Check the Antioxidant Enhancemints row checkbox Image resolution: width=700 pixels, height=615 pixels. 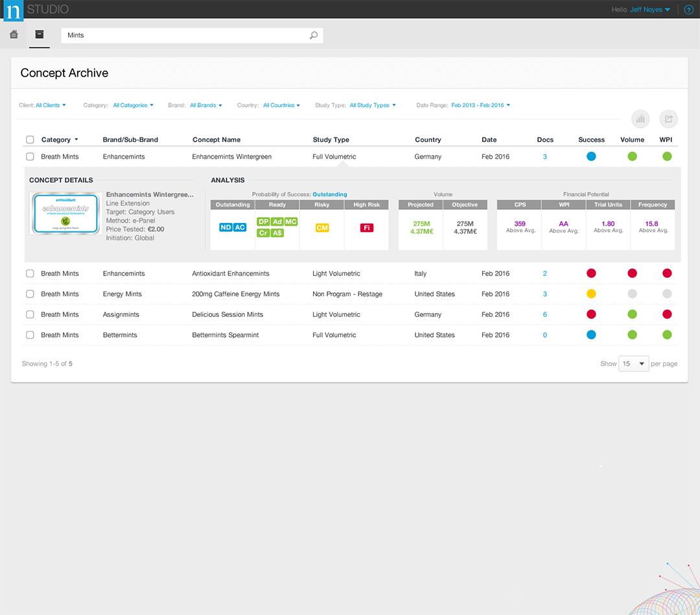click(x=30, y=273)
